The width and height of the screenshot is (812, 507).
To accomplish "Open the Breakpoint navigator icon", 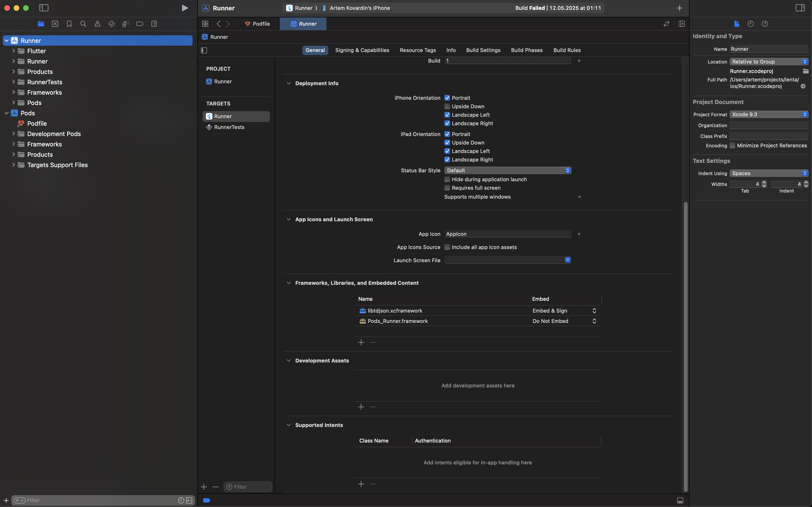I will click(x=139, y=24).
